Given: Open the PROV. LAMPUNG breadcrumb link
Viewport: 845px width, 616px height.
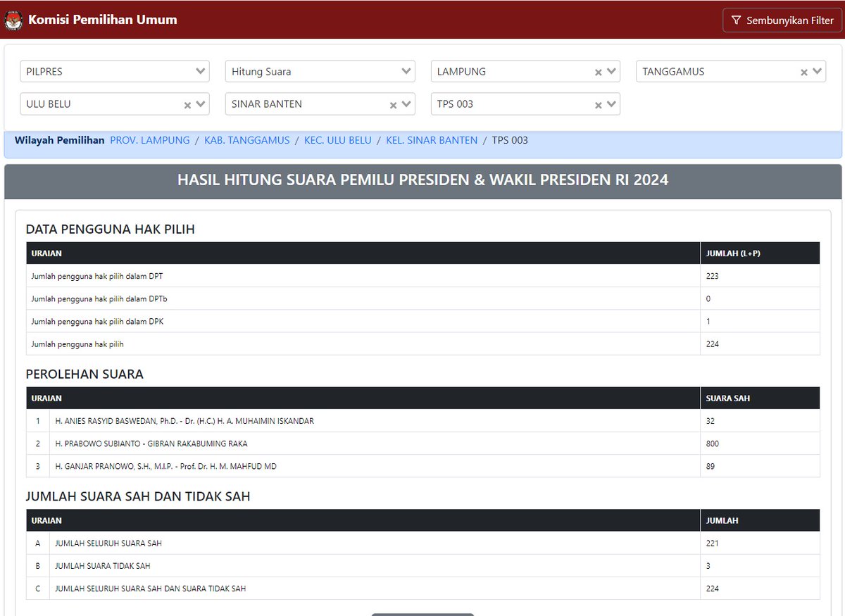Looking at the screenshot, I should pyautogui.click(x=150, y=140).
